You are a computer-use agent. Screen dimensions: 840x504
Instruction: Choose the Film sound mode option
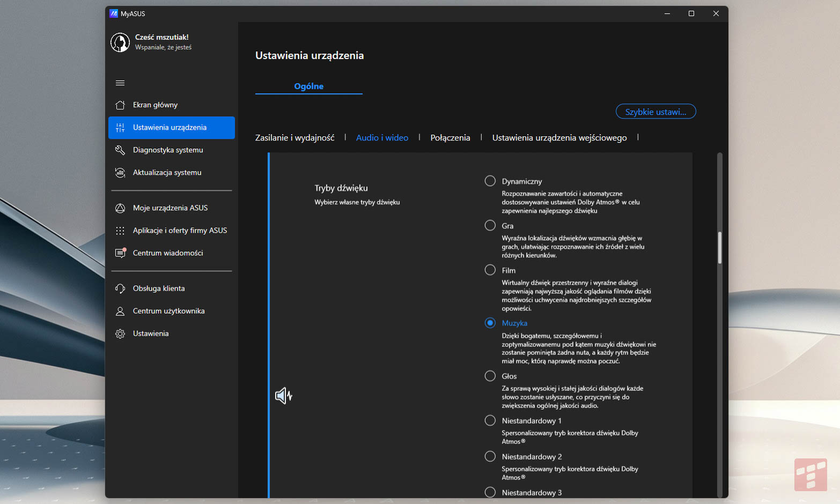[x=490, y=270]
